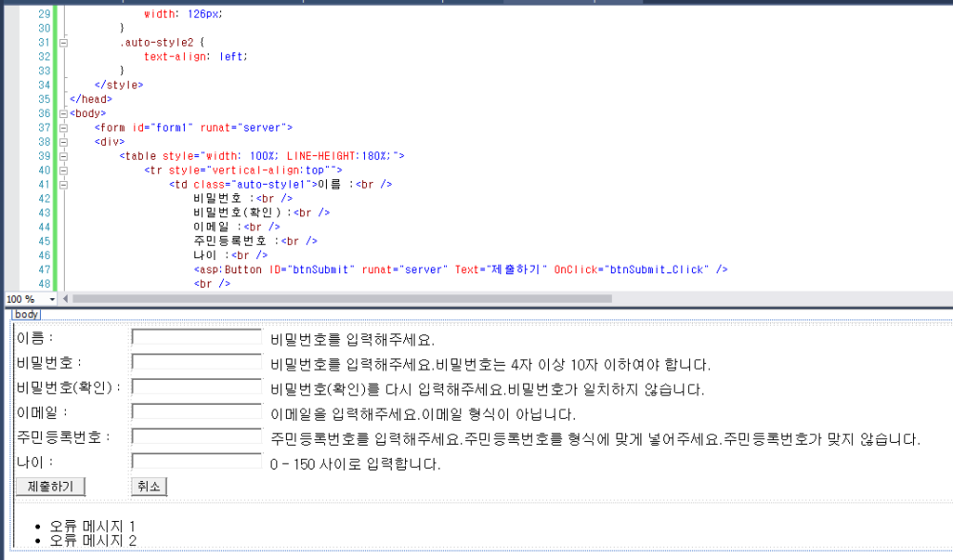Collapse the div tag at line 38

(63, 142)
